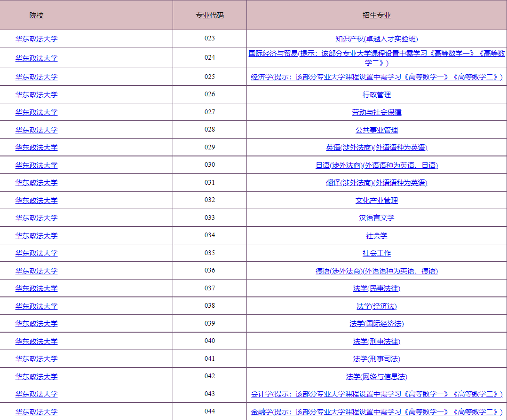507x420 pixels.
Task: Select the code cell 042
Action: click(210, 376)
